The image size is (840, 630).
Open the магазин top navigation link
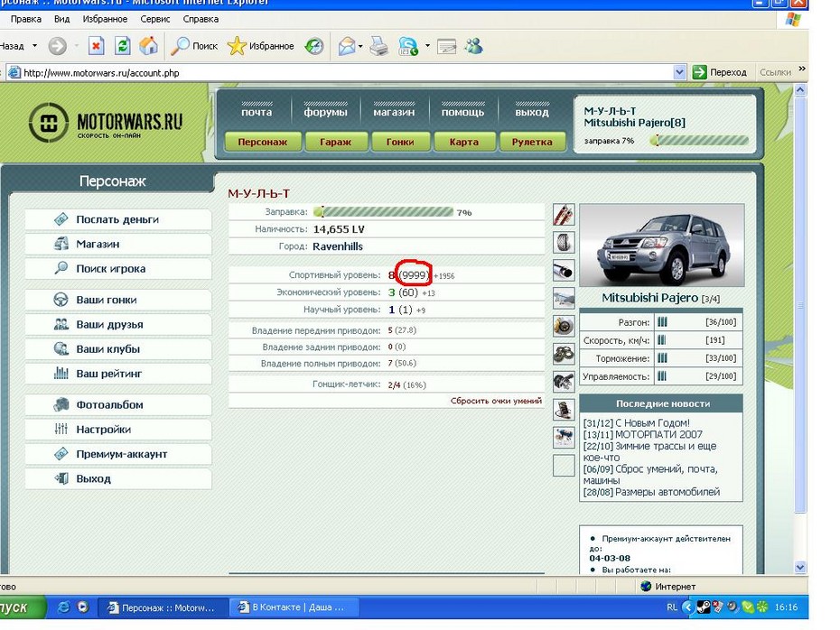[394, 112]
